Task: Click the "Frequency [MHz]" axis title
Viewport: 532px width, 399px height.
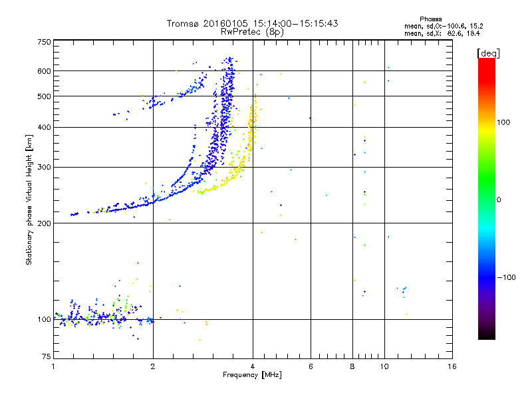Action: pos(252,375)
